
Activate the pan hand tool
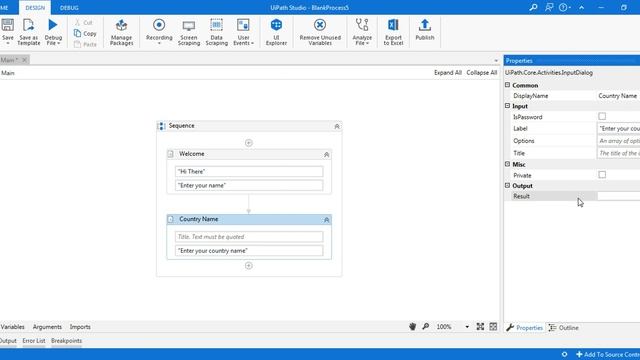412,327
